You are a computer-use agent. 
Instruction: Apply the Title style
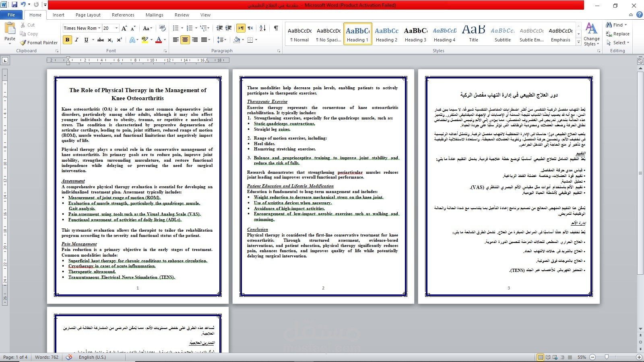coord(474,34)
